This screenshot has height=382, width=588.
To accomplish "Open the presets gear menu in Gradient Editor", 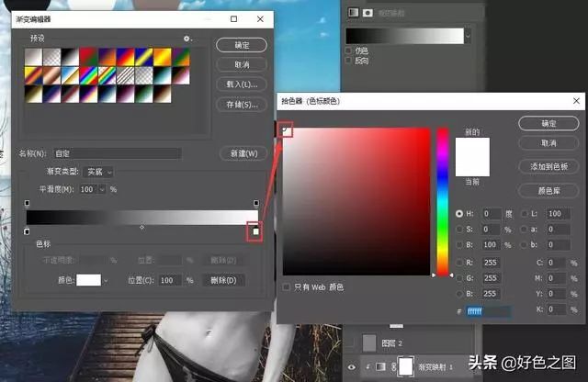I will [187, 39].
